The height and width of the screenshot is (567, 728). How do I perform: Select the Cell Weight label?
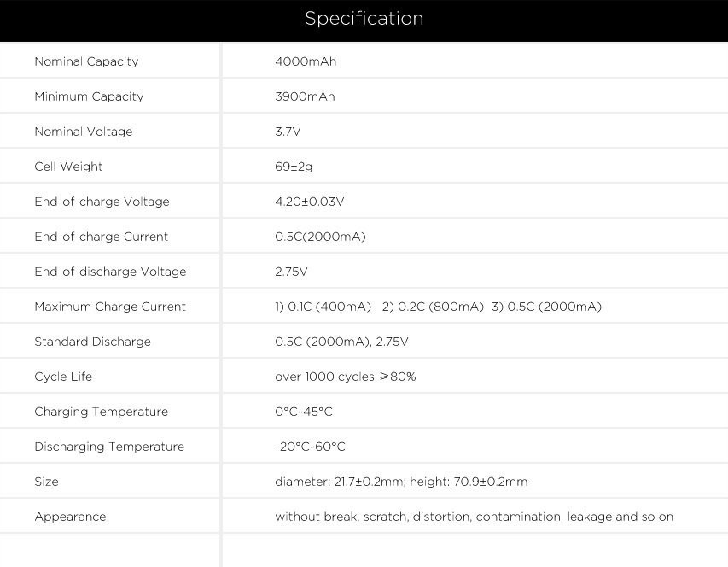pos(68,167)
